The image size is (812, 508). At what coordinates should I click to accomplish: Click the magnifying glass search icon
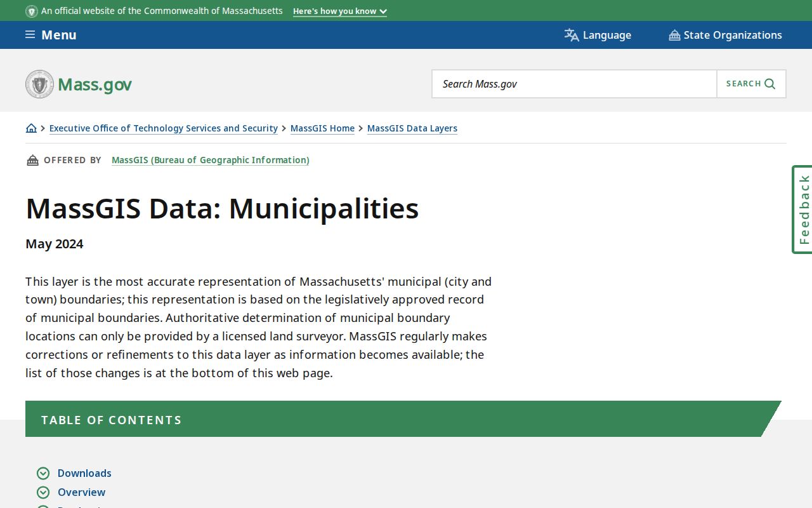tap(770, 84)
